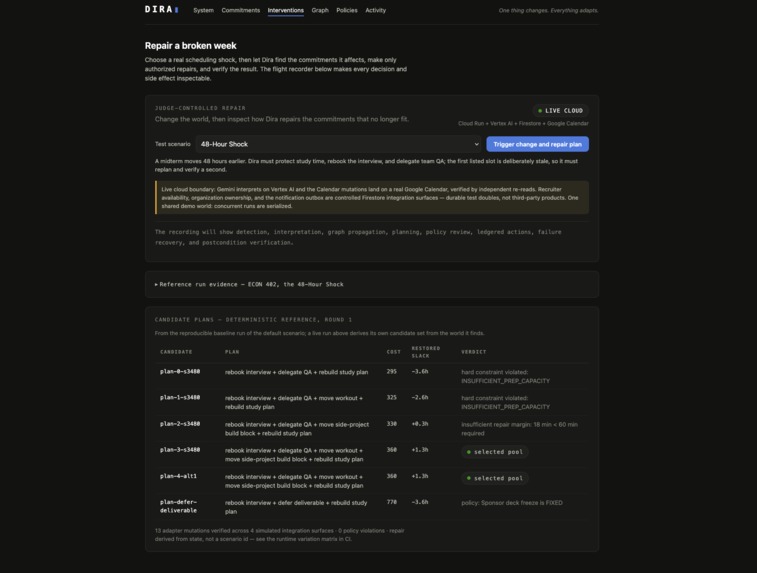Click the RESTORED SLACK column header
Viewport: 757px width, 573px height.
[425, 352]
